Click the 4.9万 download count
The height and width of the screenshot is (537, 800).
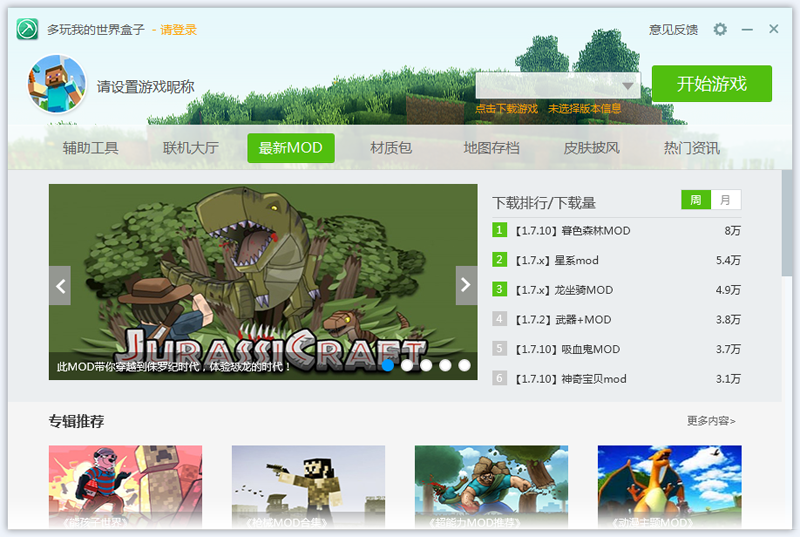pyautogui.click(x=728, y=290)
